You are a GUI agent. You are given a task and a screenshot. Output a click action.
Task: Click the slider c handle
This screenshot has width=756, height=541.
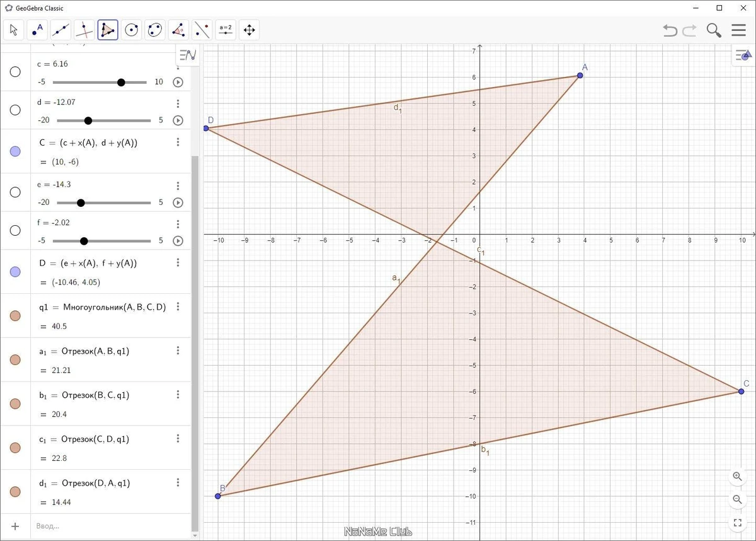[x=122, y=82]
